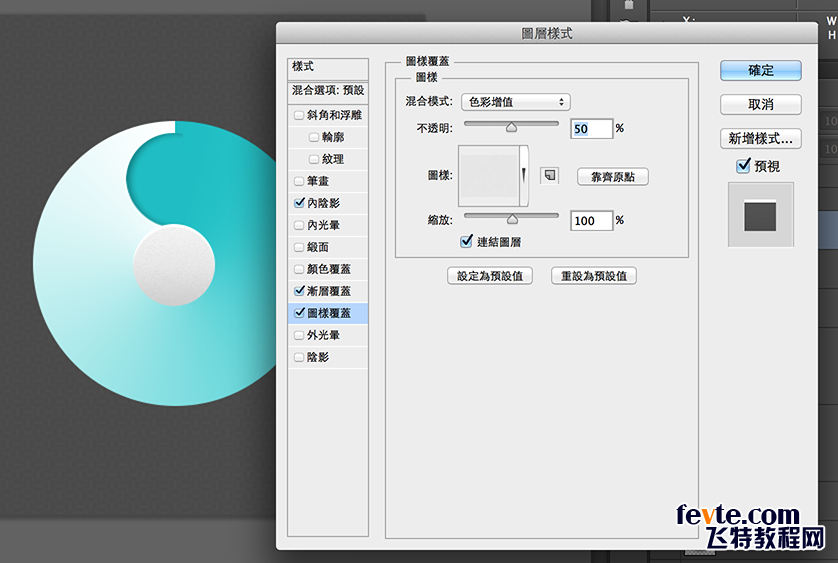
Task: Open 混合選項: 預設 settings
Action: (x=327, y=90)
